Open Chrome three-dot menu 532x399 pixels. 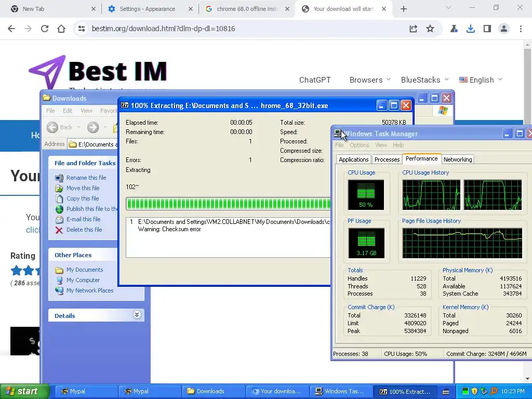point(521,29)
